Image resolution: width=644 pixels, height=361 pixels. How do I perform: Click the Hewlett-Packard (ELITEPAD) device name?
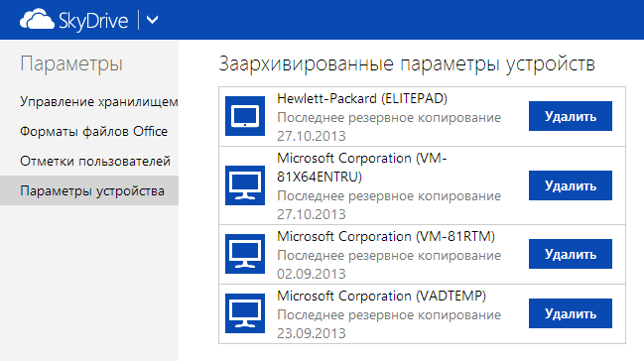point(362,98)
